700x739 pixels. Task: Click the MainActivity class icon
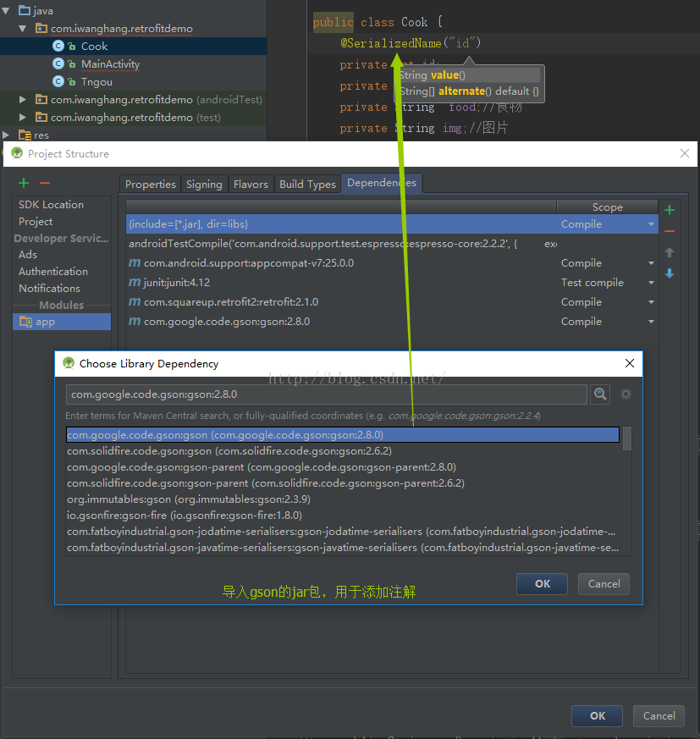58,63
